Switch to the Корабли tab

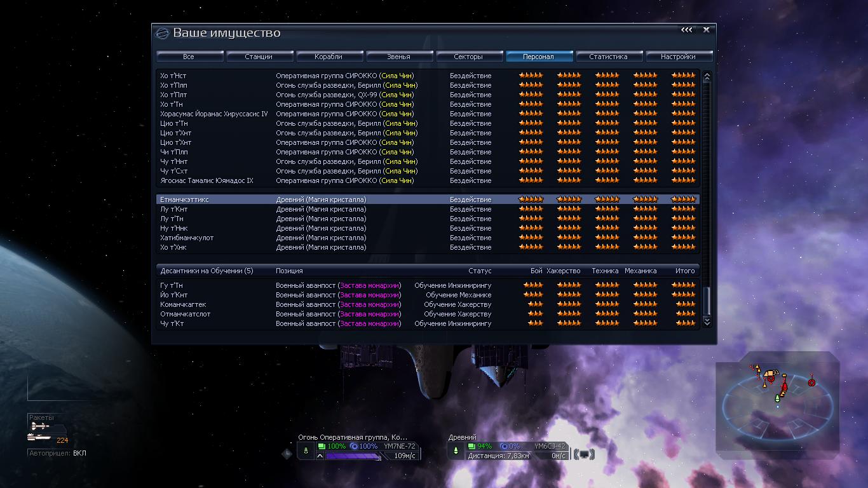click(329, 57)
